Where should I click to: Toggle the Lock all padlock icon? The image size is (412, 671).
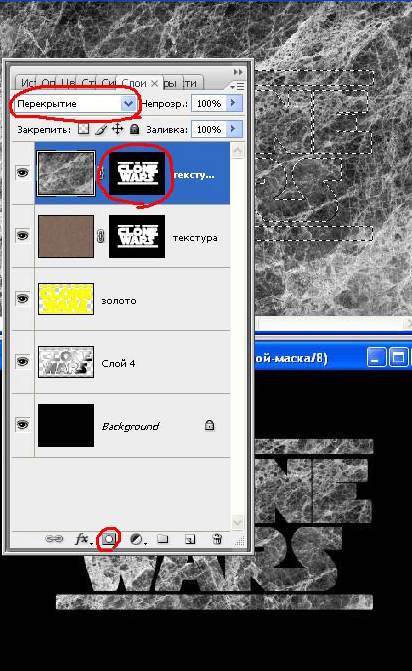point(134,129)
